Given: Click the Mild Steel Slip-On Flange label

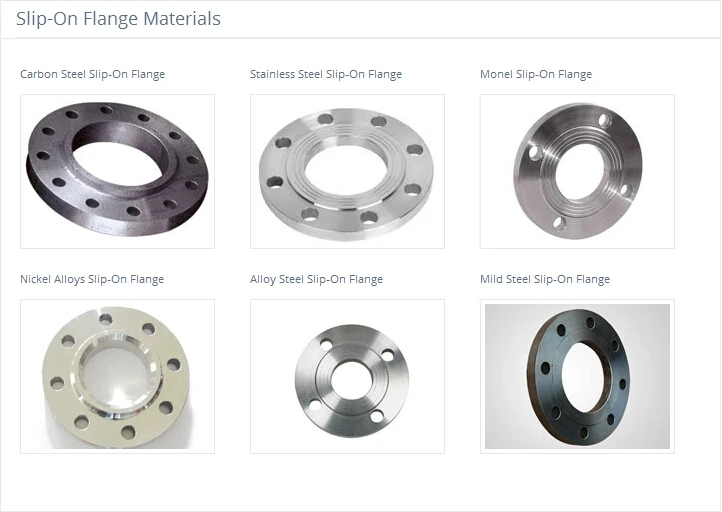Looking at the screenshot, I should click(x=545, y=279).
